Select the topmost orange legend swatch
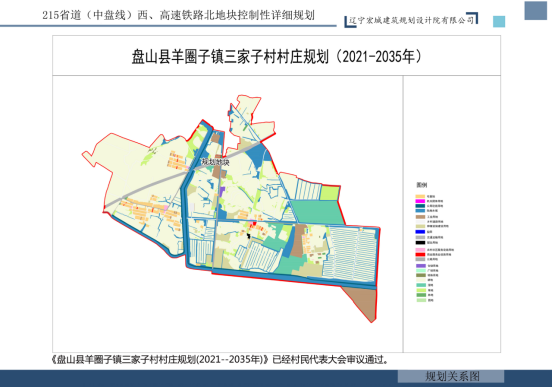Screen dimensions: 553x387 (x=420, y=196)
